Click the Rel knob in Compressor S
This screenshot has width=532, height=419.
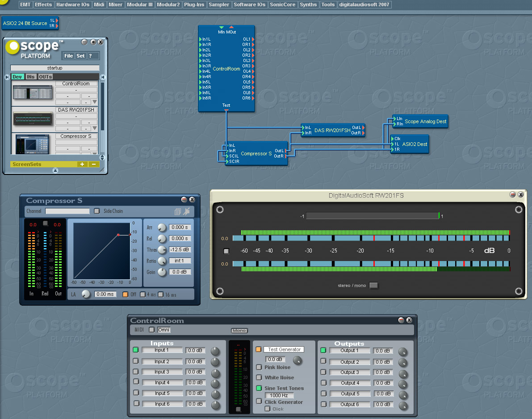pyautogui.click(x=162, y=239)
